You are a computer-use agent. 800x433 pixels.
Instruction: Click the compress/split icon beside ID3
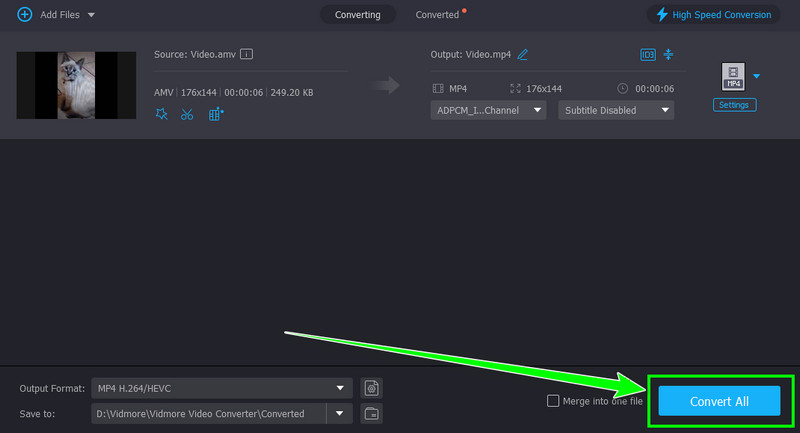669,54
